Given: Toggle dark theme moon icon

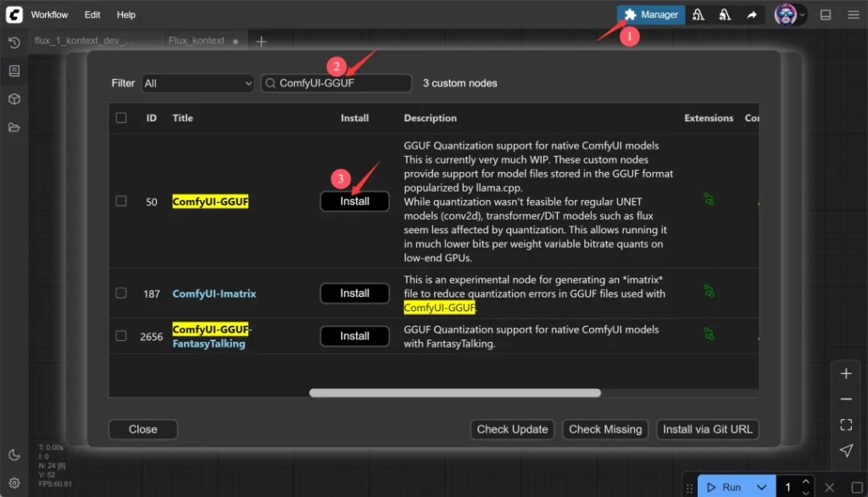Looking at the screenshot, I should point(14,455).
